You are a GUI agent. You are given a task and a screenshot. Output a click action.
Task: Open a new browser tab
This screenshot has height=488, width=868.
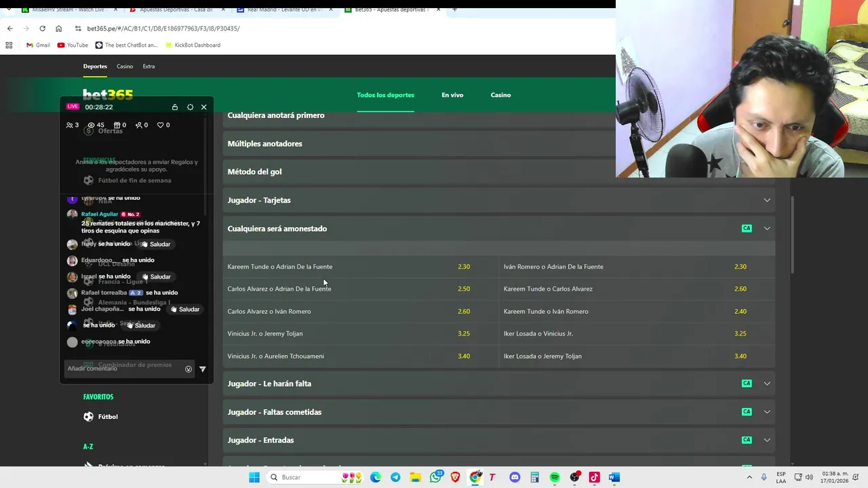[x=454, y=9]
